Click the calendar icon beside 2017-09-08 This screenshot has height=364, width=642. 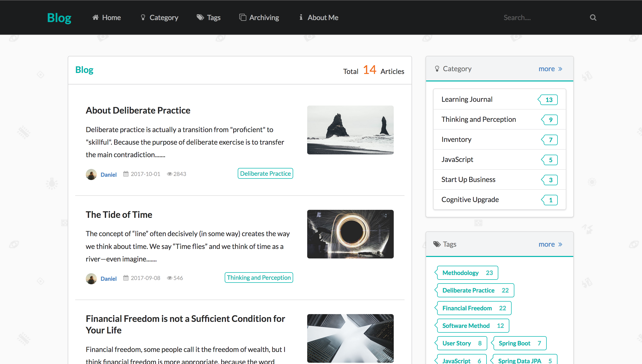pyautogui.click(x=126, y=278)
